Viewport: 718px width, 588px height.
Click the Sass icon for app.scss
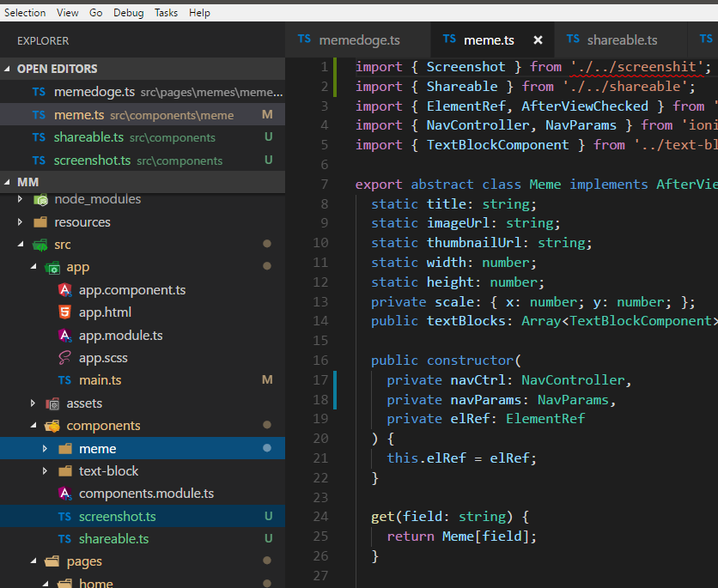[64, 357]
